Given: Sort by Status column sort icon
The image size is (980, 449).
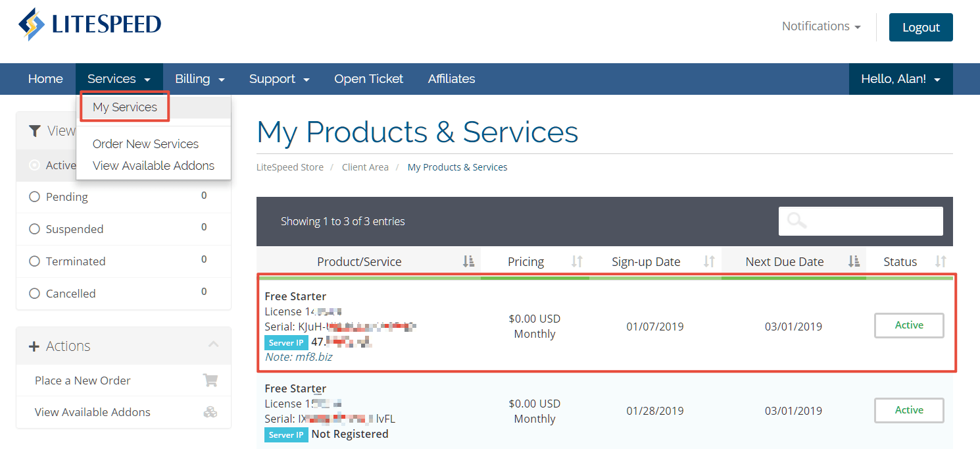Looking at the screenshot, I should coord(941,261).
